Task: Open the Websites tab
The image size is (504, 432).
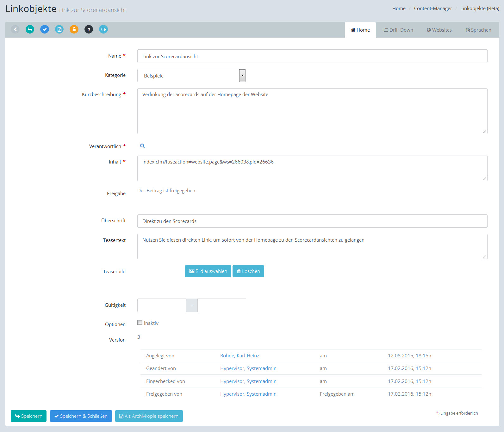Action: pyautogui.click(x=439, y=30)
